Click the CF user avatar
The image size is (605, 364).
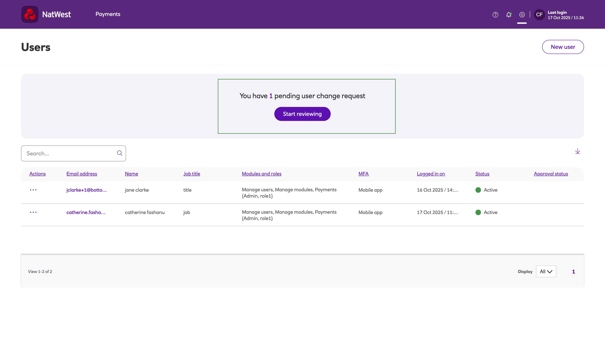tap(539, 15)
